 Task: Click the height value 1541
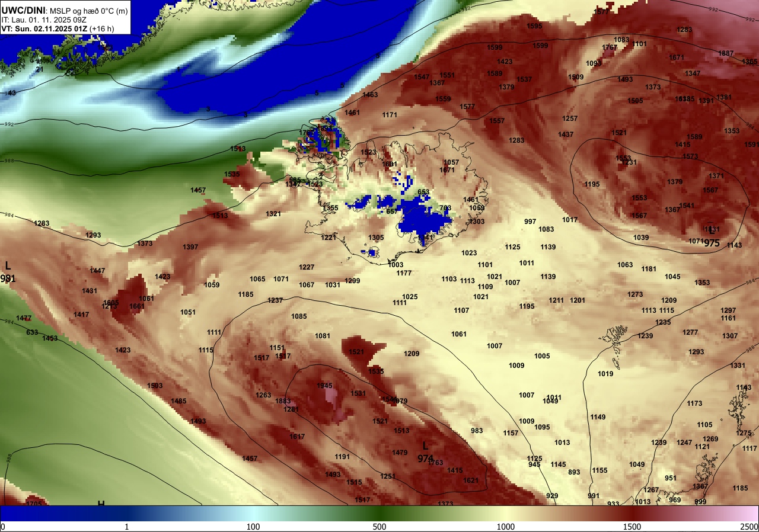687,206
